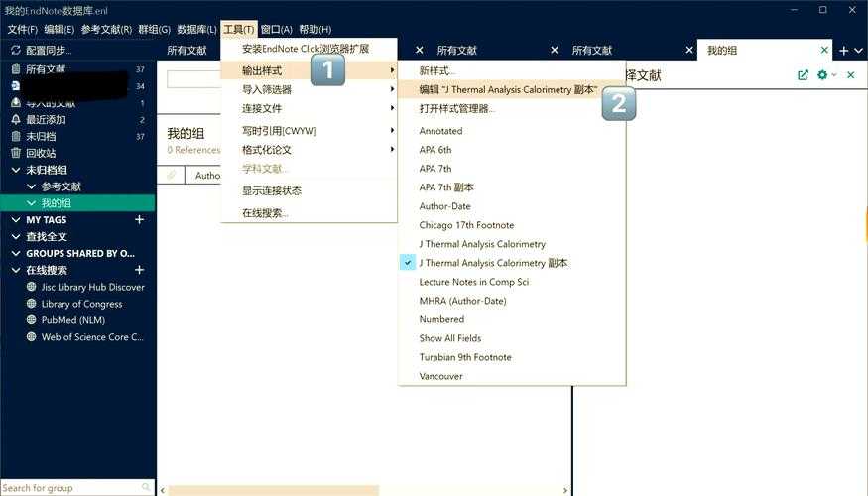Select the Vancouver output style
Viewport: 868px width, 496px height.
440,376
